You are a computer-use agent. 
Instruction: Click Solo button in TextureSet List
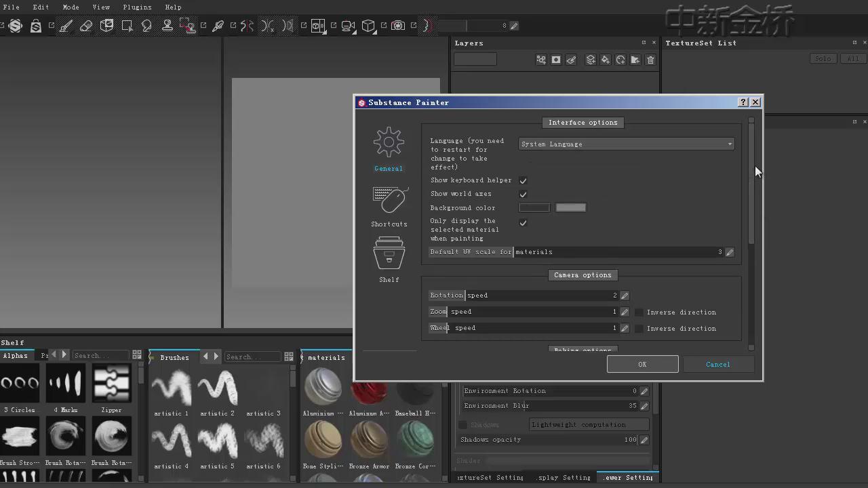(823, 59)
